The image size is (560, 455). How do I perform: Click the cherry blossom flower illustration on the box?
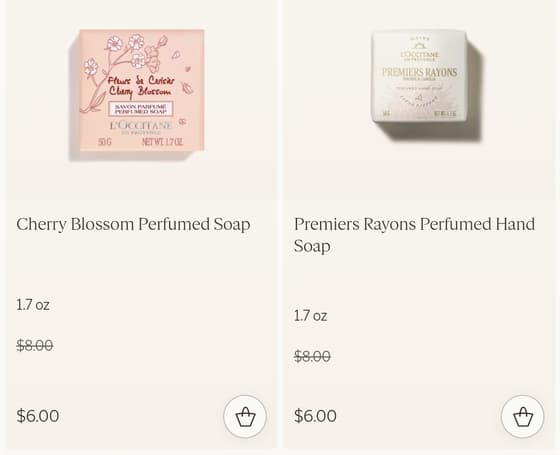[125, 55]
